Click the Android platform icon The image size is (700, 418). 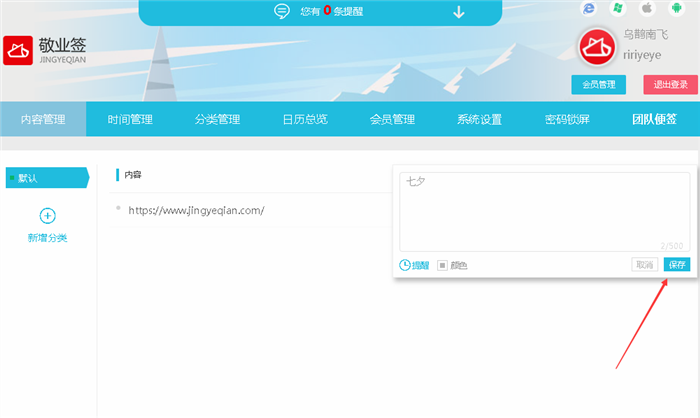coord(676,8)
